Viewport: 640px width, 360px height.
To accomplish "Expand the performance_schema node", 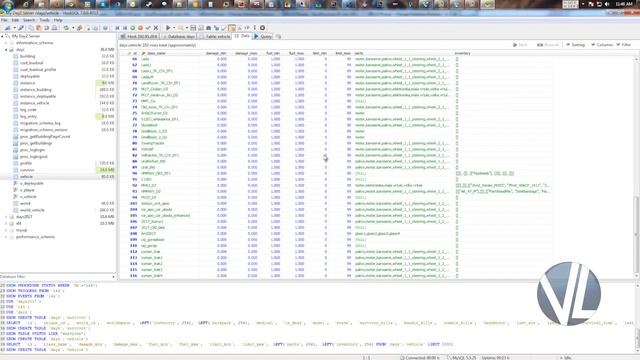I will [x=6, y=237].
